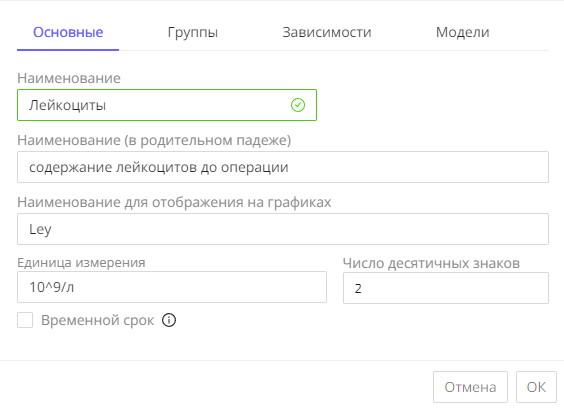Screen dimensions: 564x408
Task: Edit the genitive-case name field
Action: pyautogui.click(x=283, y=167)
